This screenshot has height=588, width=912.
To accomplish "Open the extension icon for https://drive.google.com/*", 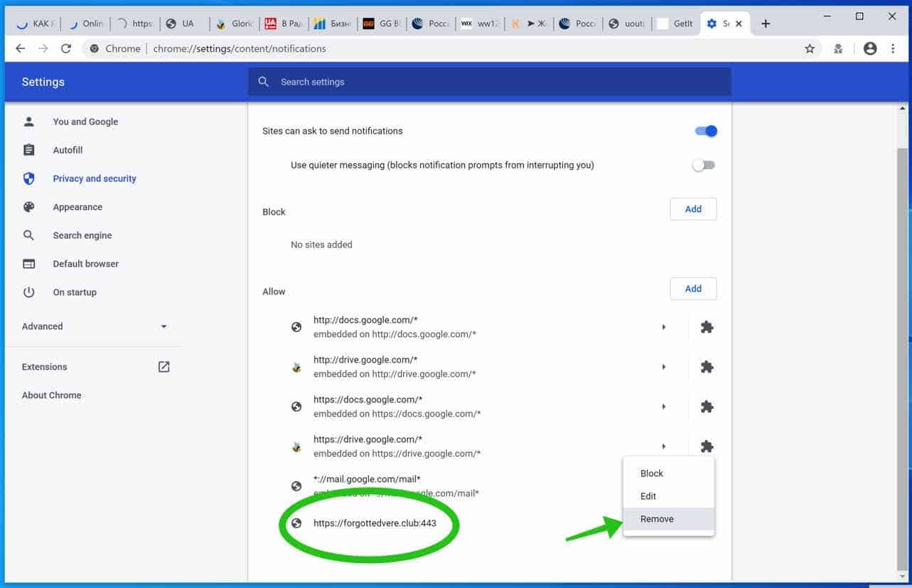I will click(707, 447).
